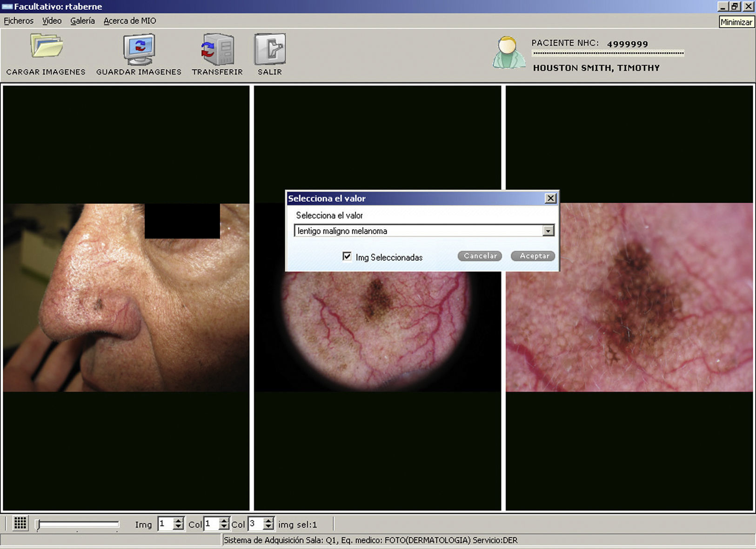This screenshot has height=549, width=756.
Task: Increase the second Col spinner value
Action: pos(268,521)
